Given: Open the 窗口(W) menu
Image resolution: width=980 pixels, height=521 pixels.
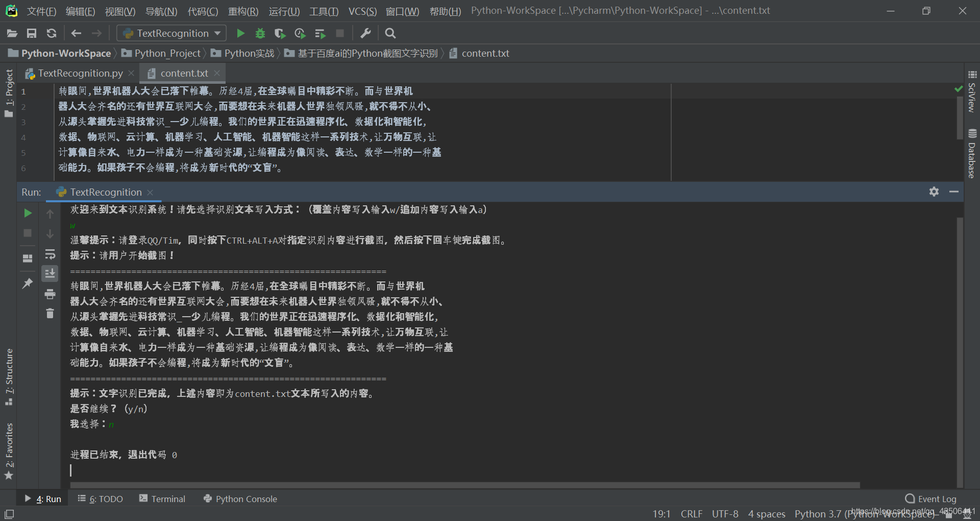Looking at the screenshot, I should point(402,11).
